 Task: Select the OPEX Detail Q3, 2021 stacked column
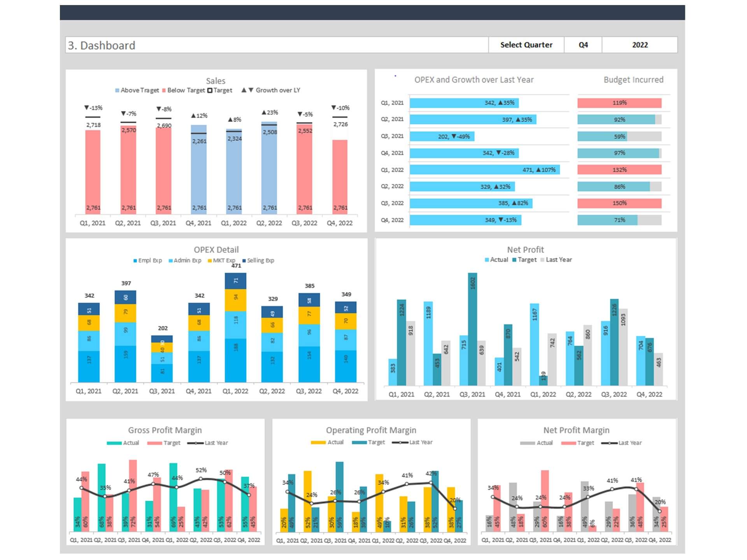pos(162,360)
